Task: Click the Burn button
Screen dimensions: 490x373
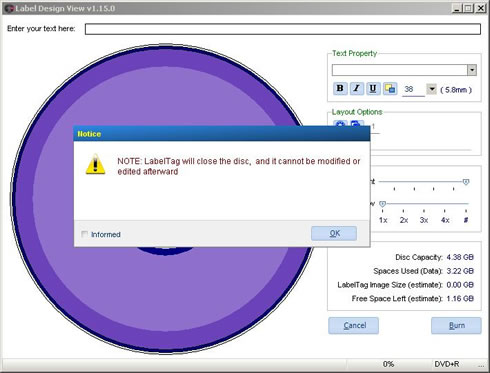Action: [456, 325]
